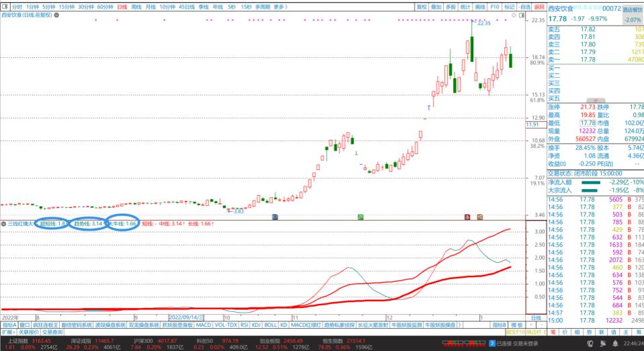
Task: Select the 周线 weekly period
Action: [x=136, y=7]
